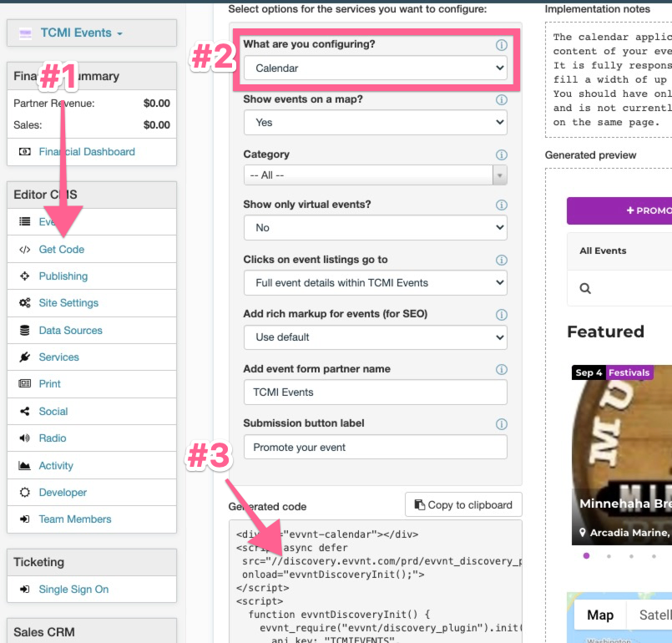Viewport: 672px width, 643px height.
Task: Click the Publishing crosshair icon
Action: point(25,276)
